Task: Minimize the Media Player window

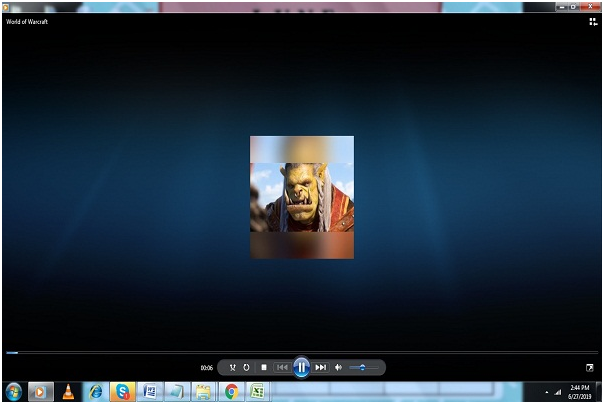Action: (562, 7)
